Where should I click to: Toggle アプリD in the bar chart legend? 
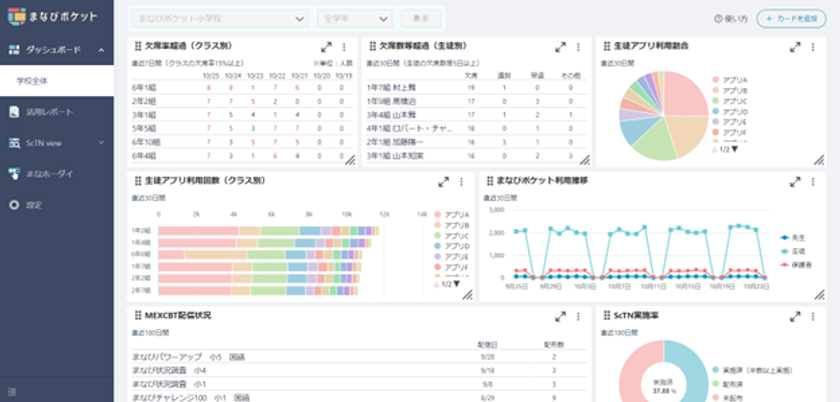[x=452, y=246]
